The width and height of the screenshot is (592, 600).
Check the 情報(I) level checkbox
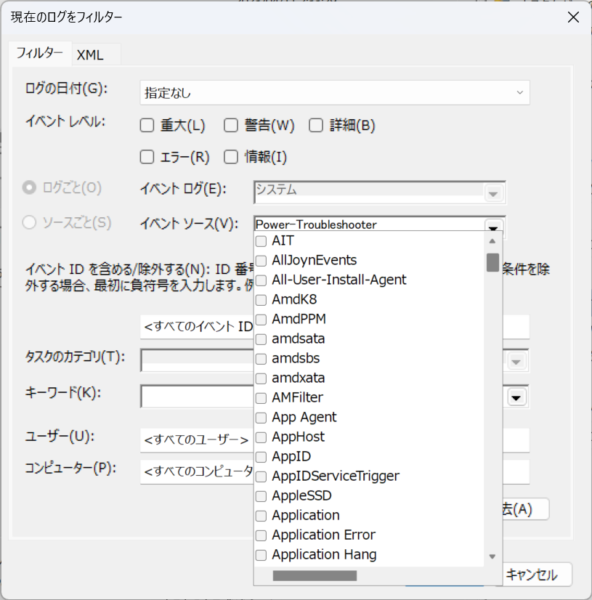tap(231, 157)
